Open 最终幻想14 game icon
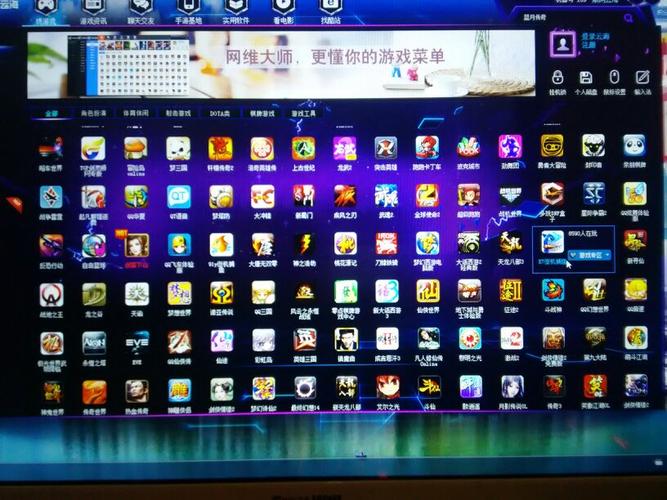 305,388
